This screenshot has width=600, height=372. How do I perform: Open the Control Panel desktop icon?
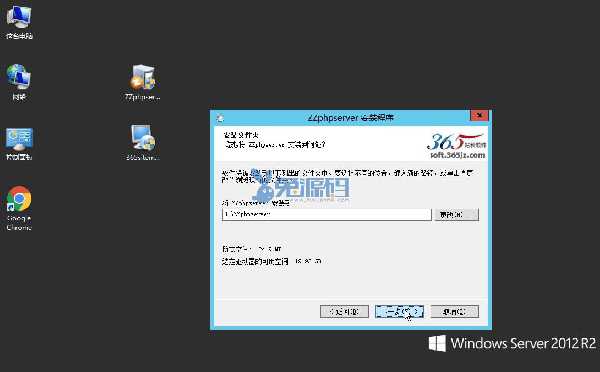19,144
